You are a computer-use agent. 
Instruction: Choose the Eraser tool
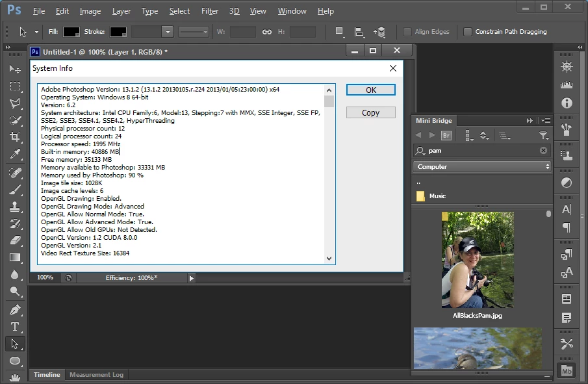[x=15, y=240]
